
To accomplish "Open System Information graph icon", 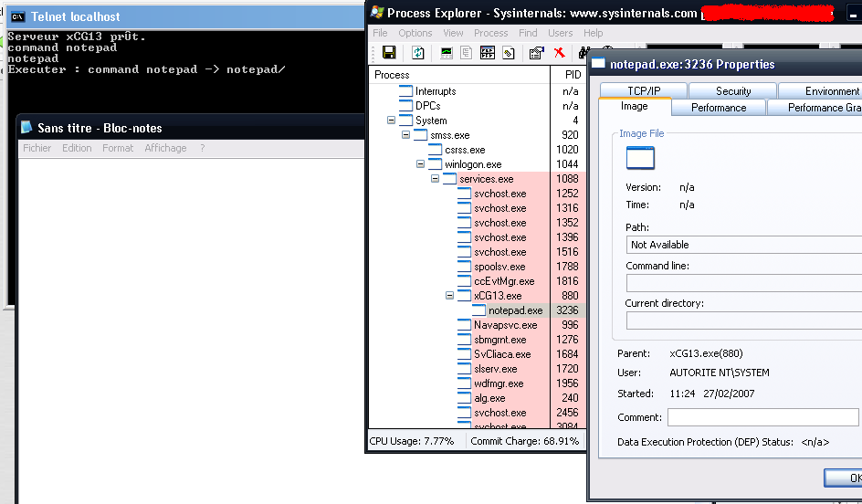I will (x=447, y=53).
